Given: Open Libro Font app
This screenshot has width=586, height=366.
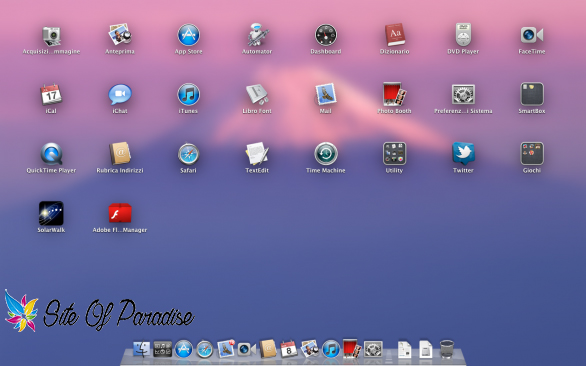Looking at the screenshot, I should (x=257, y=94).
